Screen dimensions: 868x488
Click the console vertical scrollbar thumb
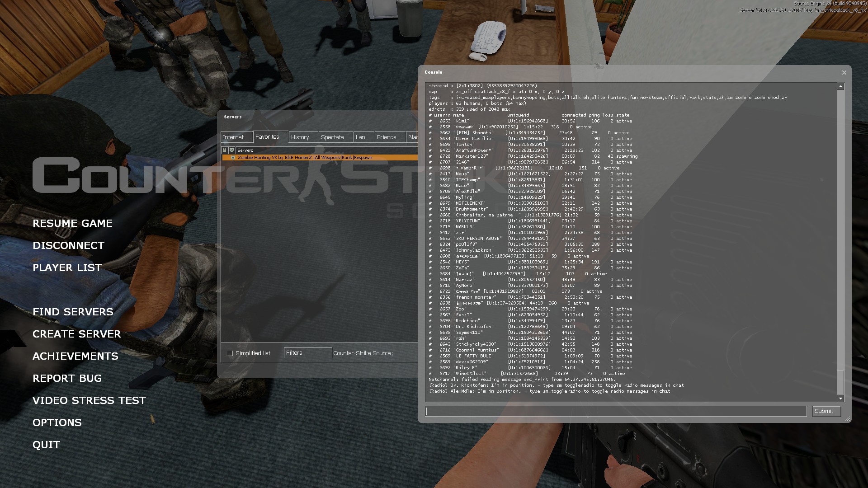pos(840,382)
